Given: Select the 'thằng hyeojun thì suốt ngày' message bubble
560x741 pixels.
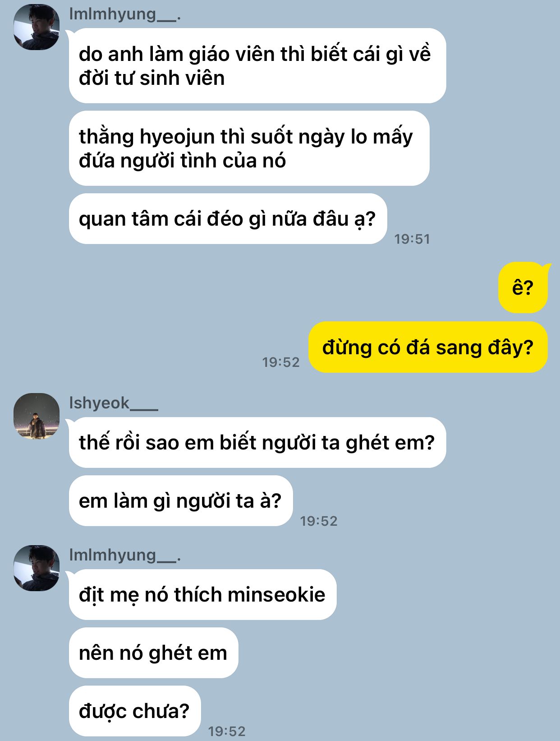Looking at the screenshot, I should [x=249, y=148].
